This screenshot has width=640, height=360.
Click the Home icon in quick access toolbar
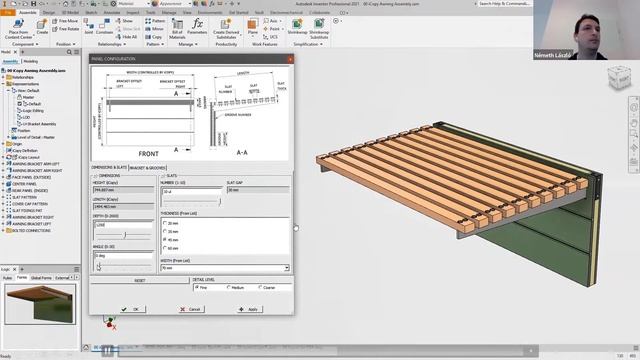pos(65,4)
